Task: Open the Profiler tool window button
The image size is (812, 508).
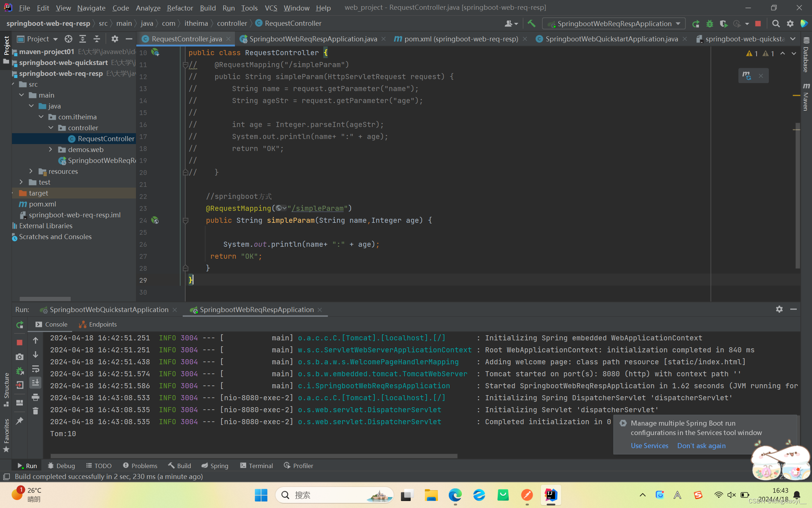Action: coord(298,466)
